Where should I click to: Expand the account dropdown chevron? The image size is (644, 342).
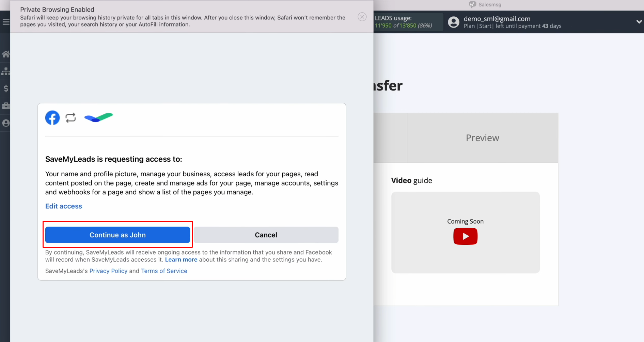(639, 22)
